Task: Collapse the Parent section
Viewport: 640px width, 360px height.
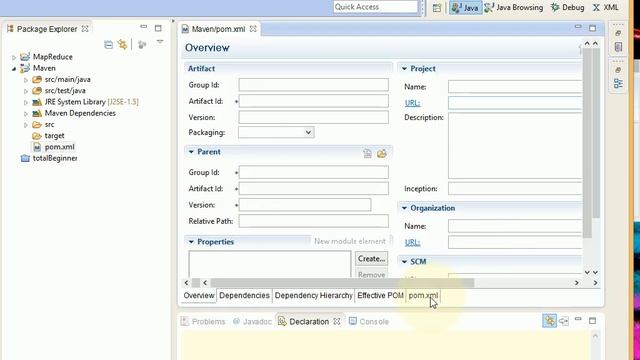Action: 191,152
